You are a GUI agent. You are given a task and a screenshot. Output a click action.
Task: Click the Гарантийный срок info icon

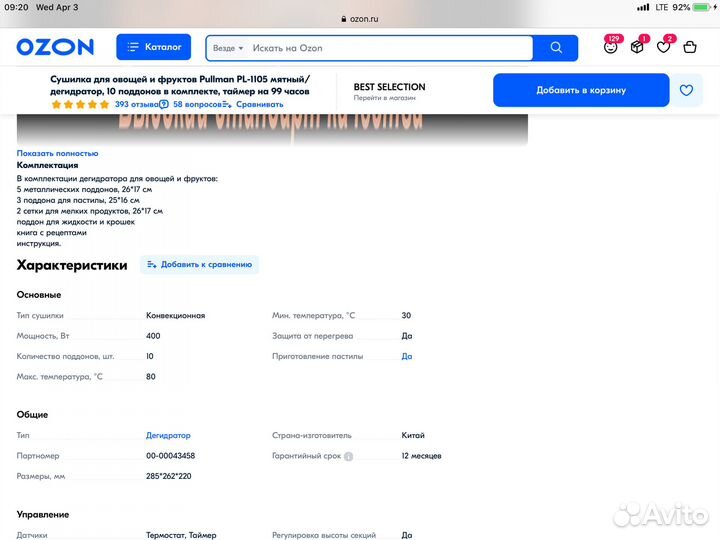point(348,456)
